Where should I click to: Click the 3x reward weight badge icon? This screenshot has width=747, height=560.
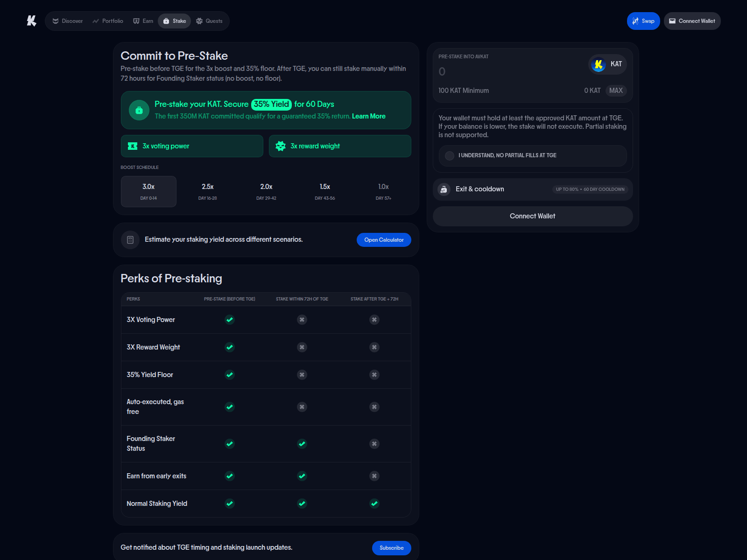click(281, 146)
